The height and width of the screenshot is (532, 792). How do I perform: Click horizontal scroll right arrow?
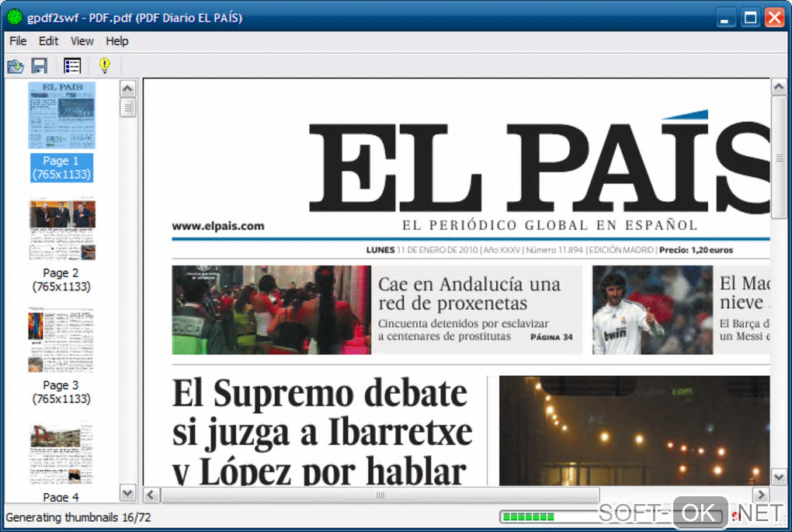[761, 495]
